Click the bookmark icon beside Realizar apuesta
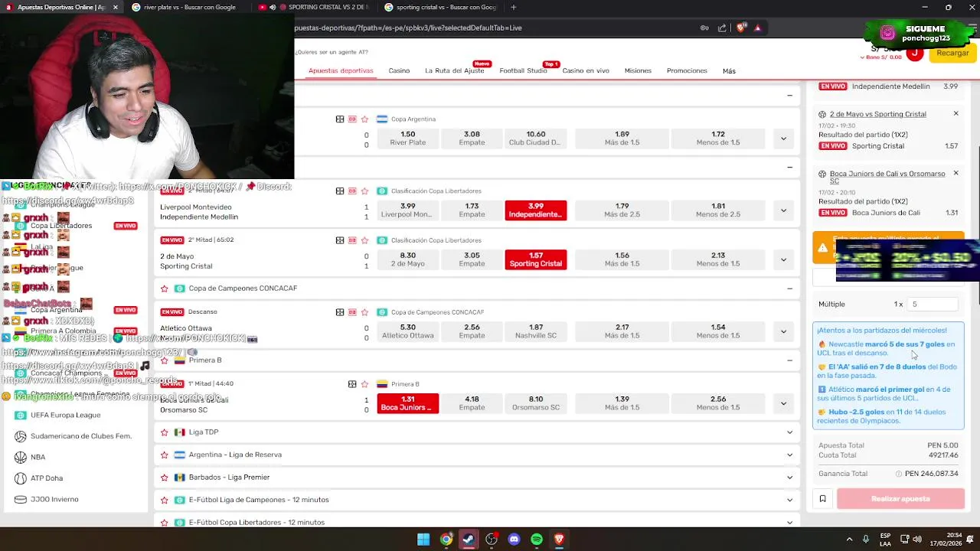Image resolution: width=980 pixels, height=551 pixels. coord(822,499)
